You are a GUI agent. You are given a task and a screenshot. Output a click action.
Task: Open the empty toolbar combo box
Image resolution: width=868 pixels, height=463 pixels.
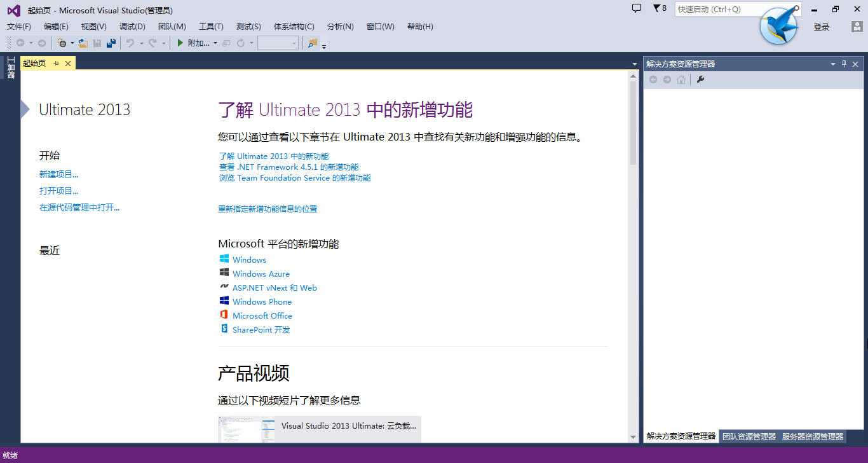coord(278,43)
